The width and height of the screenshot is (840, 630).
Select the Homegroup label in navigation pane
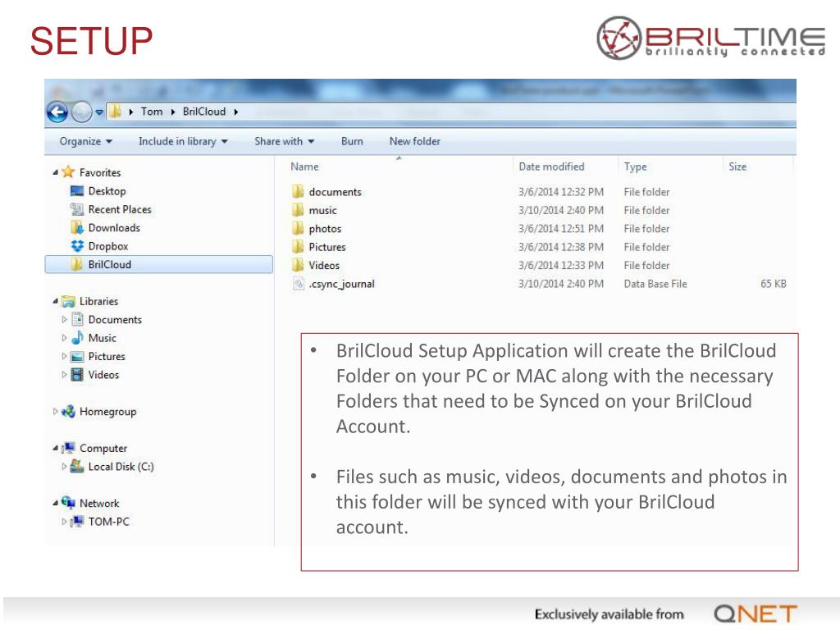tap(107, 412)
